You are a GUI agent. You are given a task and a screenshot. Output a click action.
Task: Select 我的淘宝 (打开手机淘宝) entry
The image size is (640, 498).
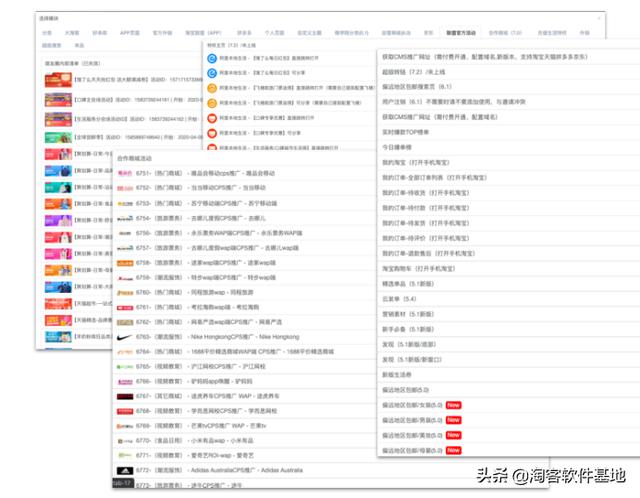(416, 162)
